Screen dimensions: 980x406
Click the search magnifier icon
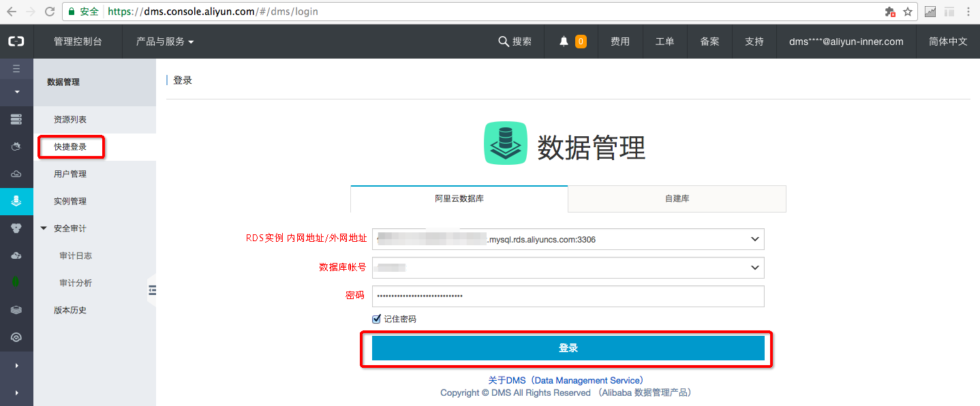click(504, 42)
